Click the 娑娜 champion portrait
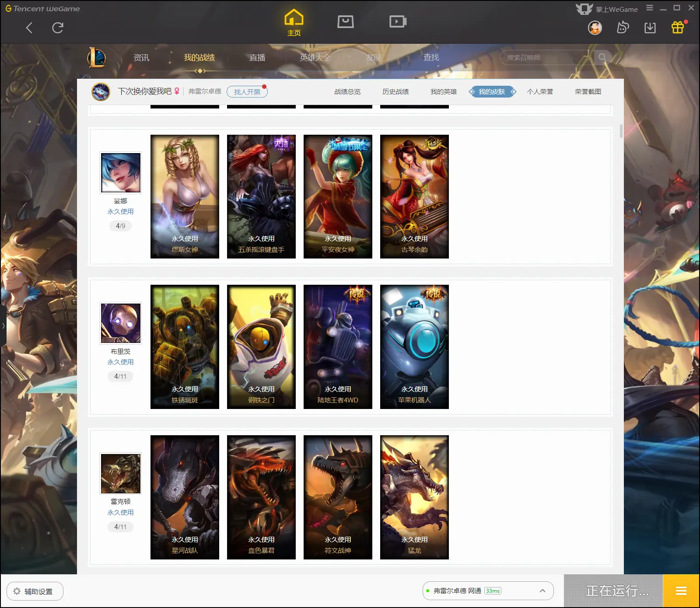The image size is (700, 608). tap(121, 173)
